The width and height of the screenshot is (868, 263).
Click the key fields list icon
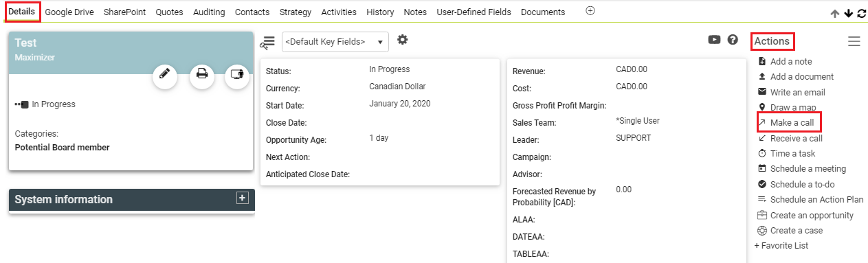click(x=267, y=43)
